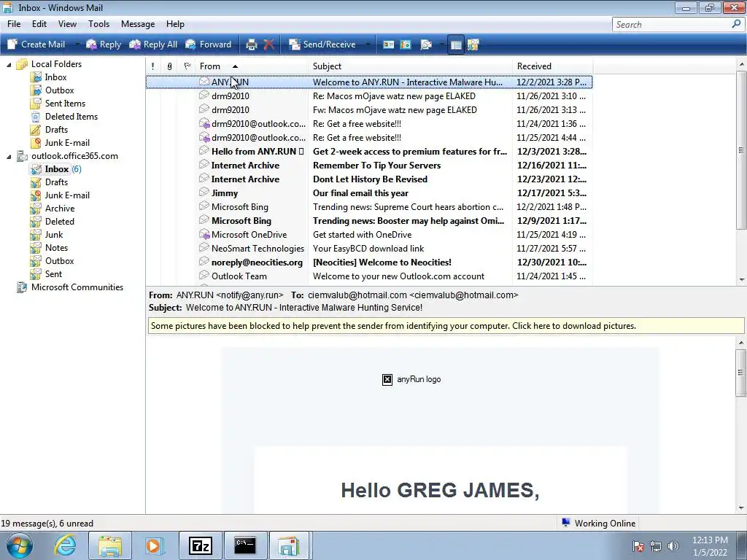
Task: Open Contacts from the toolbar icon
Action: (389, 44)
